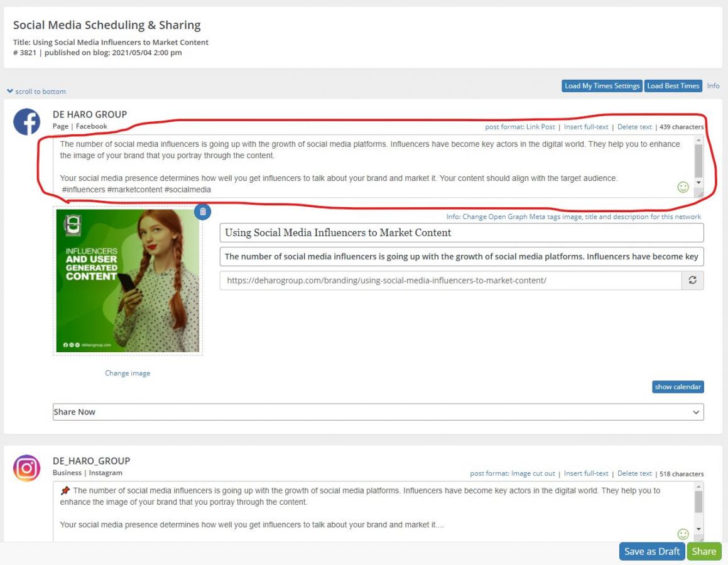Click the Instagram logo icon
Image resolution: width=728 pixels, height=565 pixels.
coord(26,468)
